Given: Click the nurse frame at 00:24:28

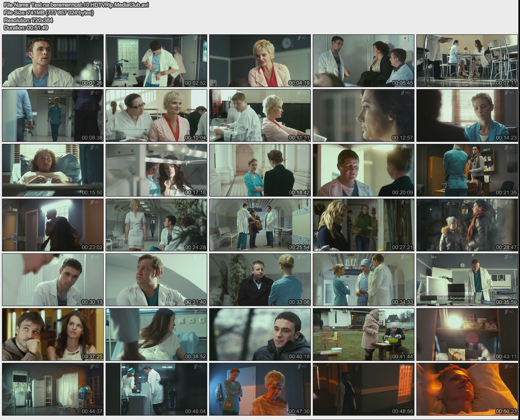Looking at the screenshot, I should [x=156, y=225].
